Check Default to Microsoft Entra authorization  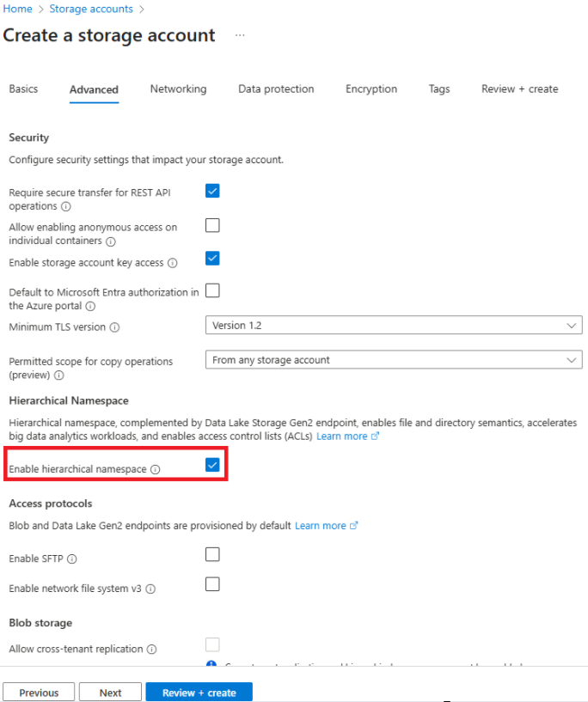pyautogui.click(x=212, y=290)
